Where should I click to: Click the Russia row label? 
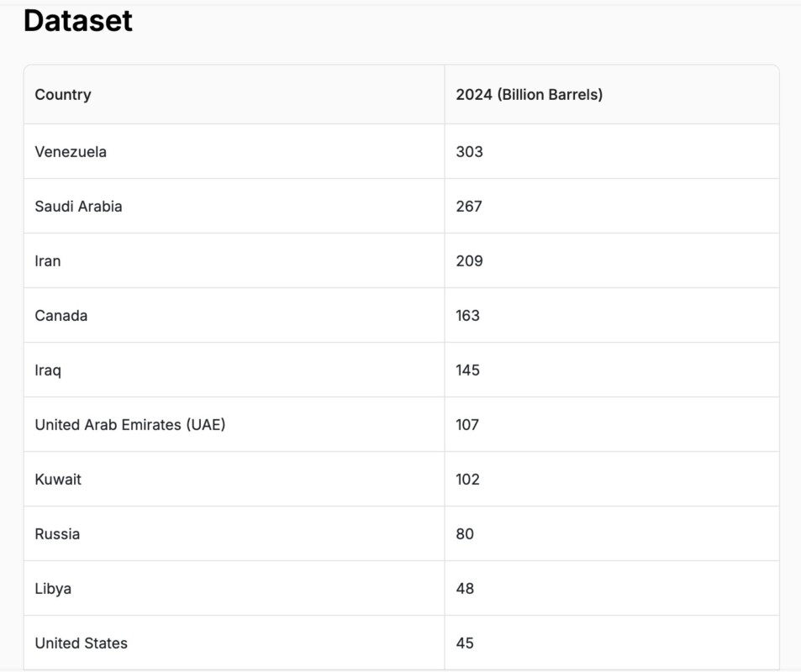[x=57, y=534]
